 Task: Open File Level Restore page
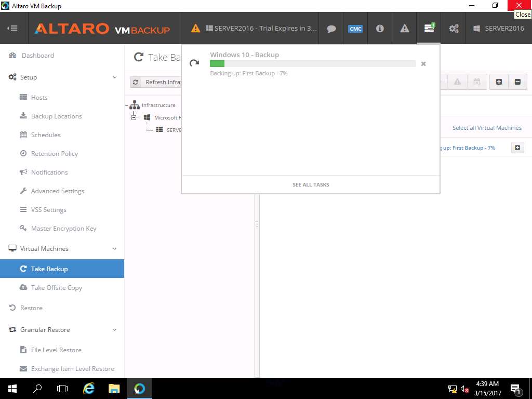point(56,350)
